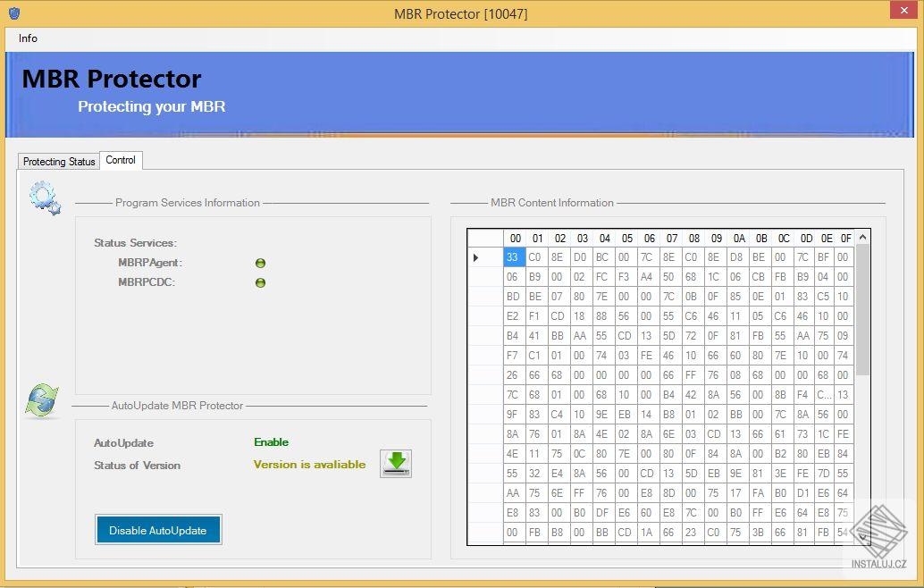The image size is (924, 588).
Task: Select cell 4E starting the eleventh hex row
Action: pos(513,454)
